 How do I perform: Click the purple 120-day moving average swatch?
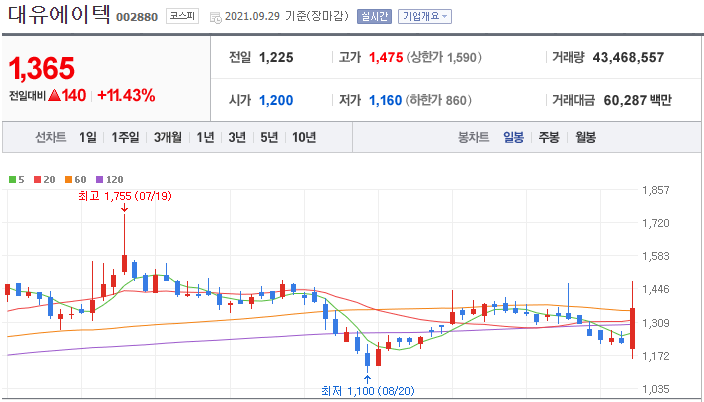[x=99, y=180]
